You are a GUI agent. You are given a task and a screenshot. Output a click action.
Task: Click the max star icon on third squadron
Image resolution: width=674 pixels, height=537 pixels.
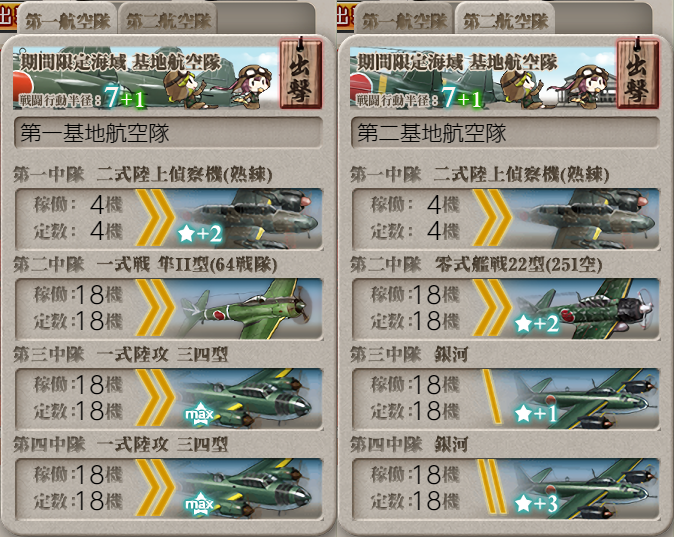click(x=199, y=414)
